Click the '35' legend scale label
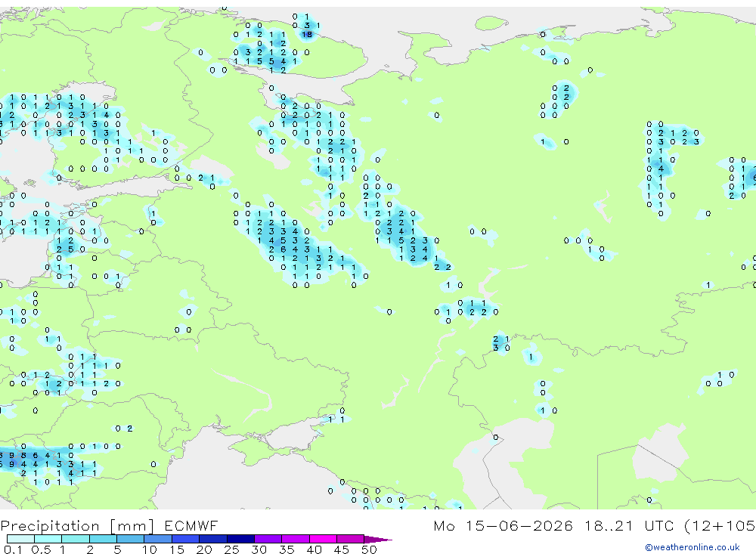 (287, 549)
